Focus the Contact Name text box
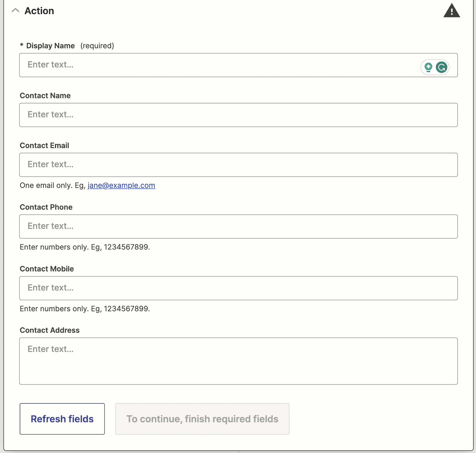Viewport: 476px width, 453px height. (x=238, y=115)
